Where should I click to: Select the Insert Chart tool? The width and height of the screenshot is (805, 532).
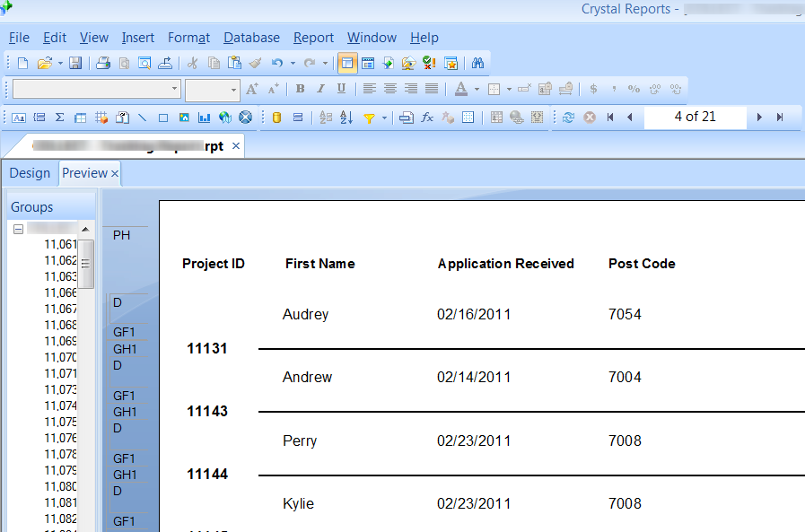click(x=205, y=118)
